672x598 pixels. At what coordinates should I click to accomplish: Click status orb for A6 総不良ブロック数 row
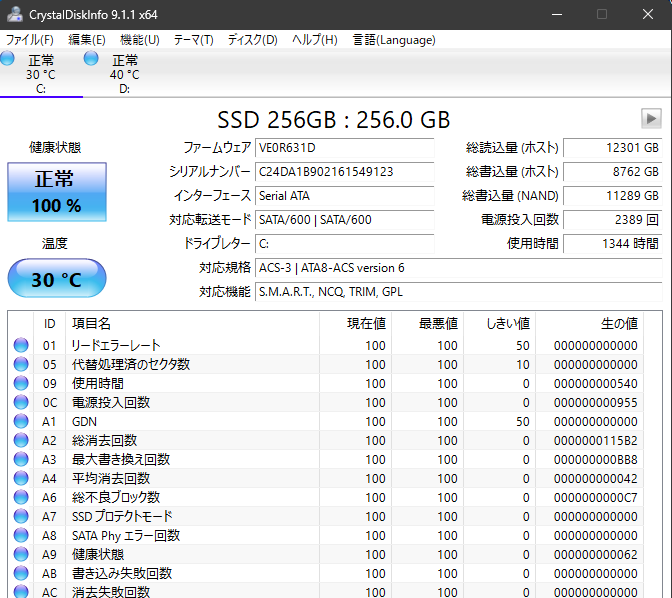coord(21,497)
